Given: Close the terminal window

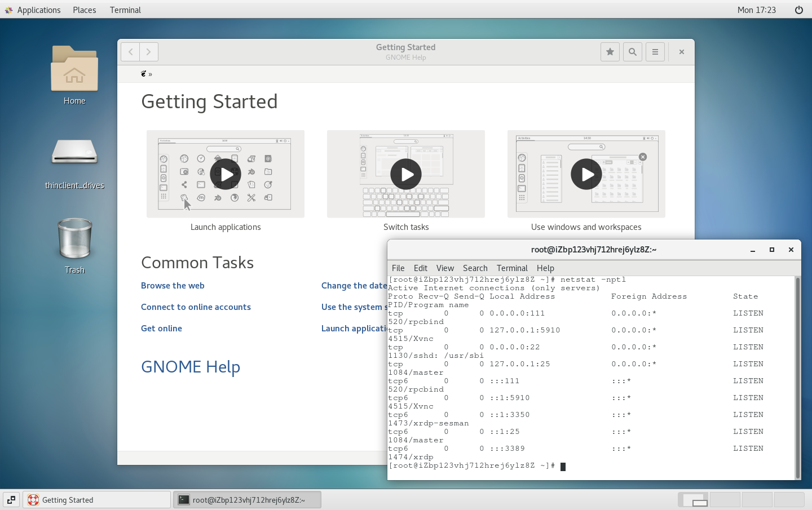Looking at the screenshot, I should pos(791,250).
